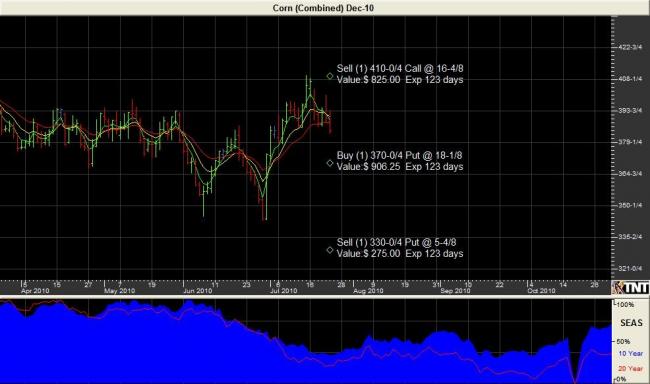Viewport: 650px width, 384px height.
Task: Click the 50% seasonal scale label
Action: coord(623,341)
